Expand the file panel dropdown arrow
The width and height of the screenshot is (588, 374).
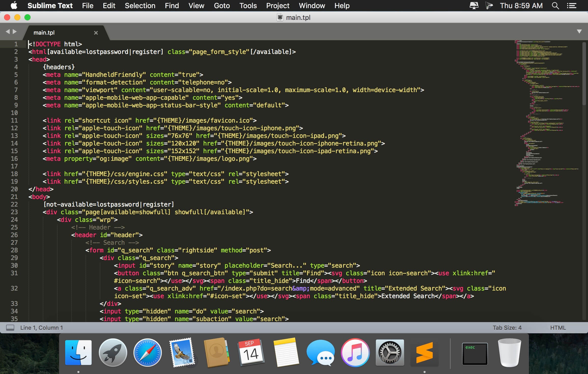pos(579,32)
